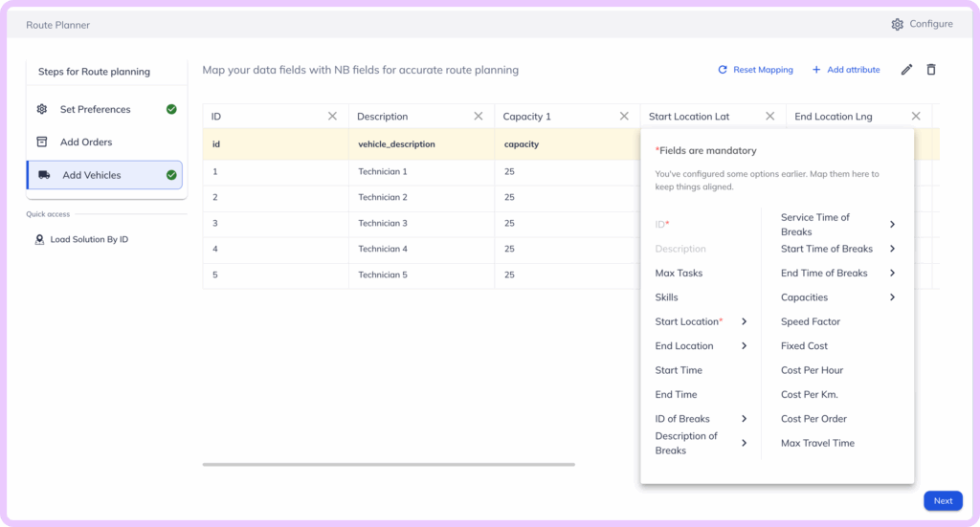Click the pencil edit icon
This screenshot has width=980, height=527.
(x=906, y=70)
